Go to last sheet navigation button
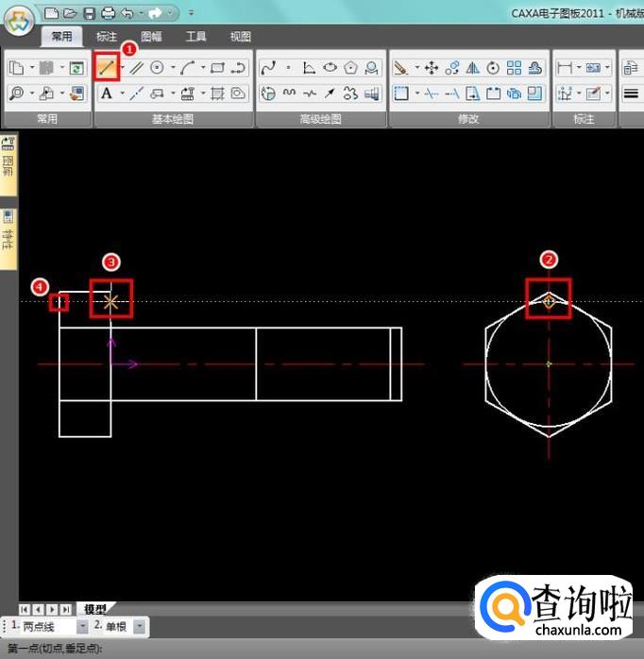The width and height of the screenshot is (644, 659). tap(65, 609)
